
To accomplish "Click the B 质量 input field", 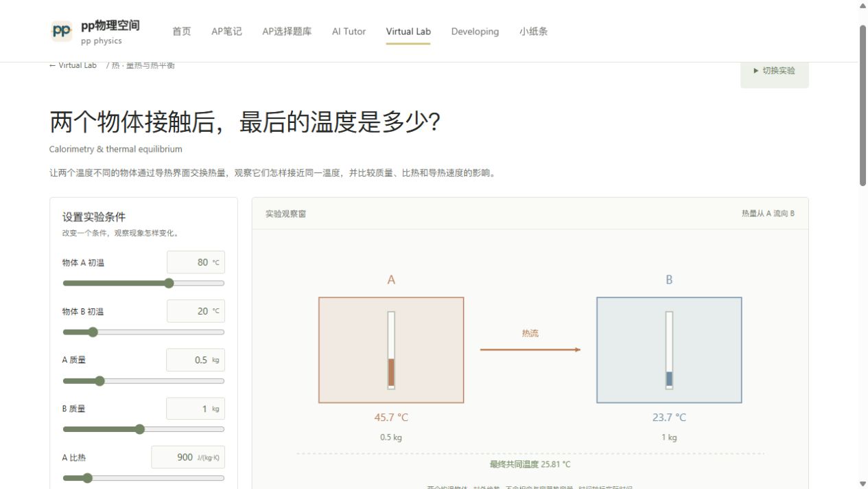I will click(x=196, y=409).
